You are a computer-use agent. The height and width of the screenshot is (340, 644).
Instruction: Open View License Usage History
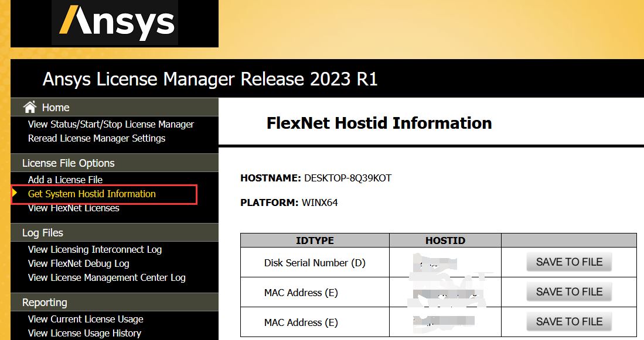click(84, 333)
